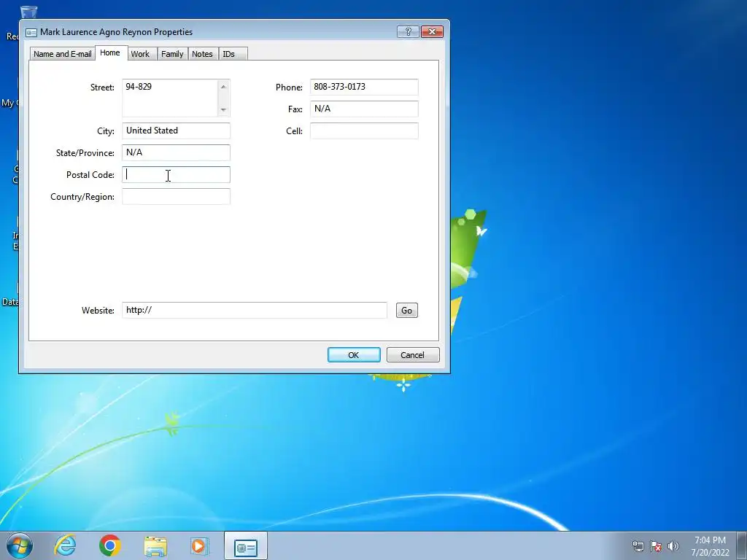
Task: Click the network connection tray icon
Action: 638,546
